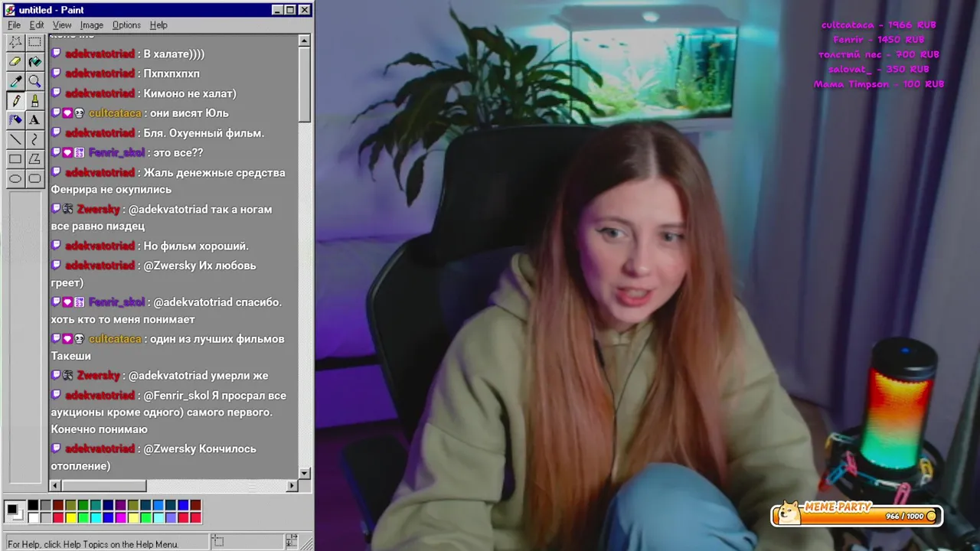Click adekvatotriad name beside 'Но фильм хороший.'
This screenshot has width=980, height=551.
click(100, 246)
